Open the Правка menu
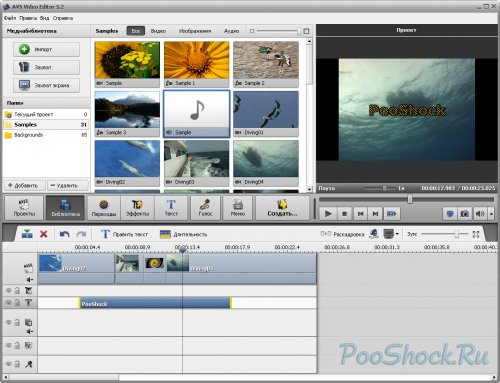This screenshot has width=500, height=383. [x=28, y=18]
